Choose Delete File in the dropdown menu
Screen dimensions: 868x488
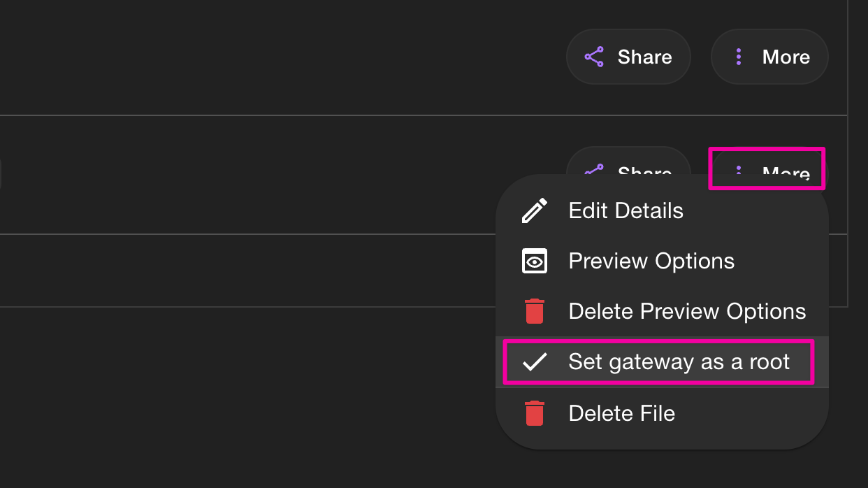621,413
